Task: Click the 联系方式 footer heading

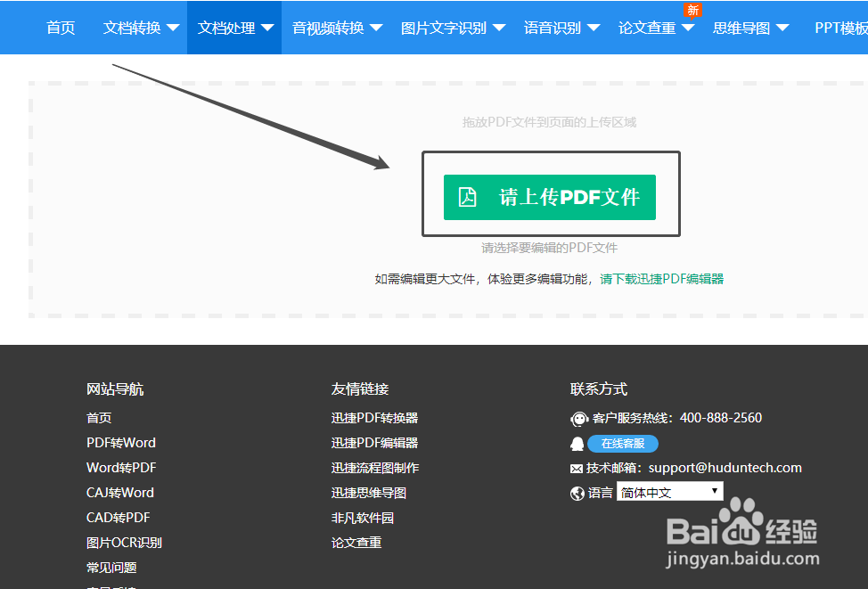Action: pos(599,389)
